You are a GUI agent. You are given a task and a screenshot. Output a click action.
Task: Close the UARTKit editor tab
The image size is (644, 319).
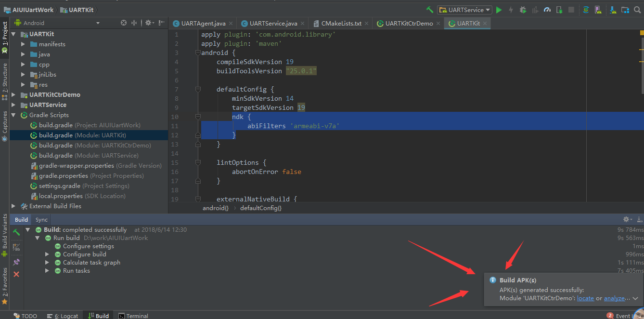coord(485,23)
